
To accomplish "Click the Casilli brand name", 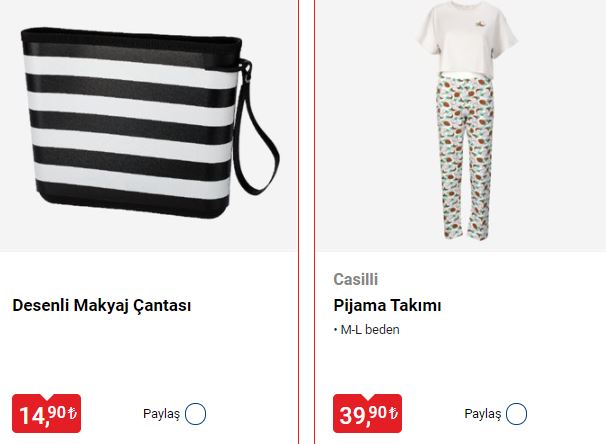I will point(356,279).
